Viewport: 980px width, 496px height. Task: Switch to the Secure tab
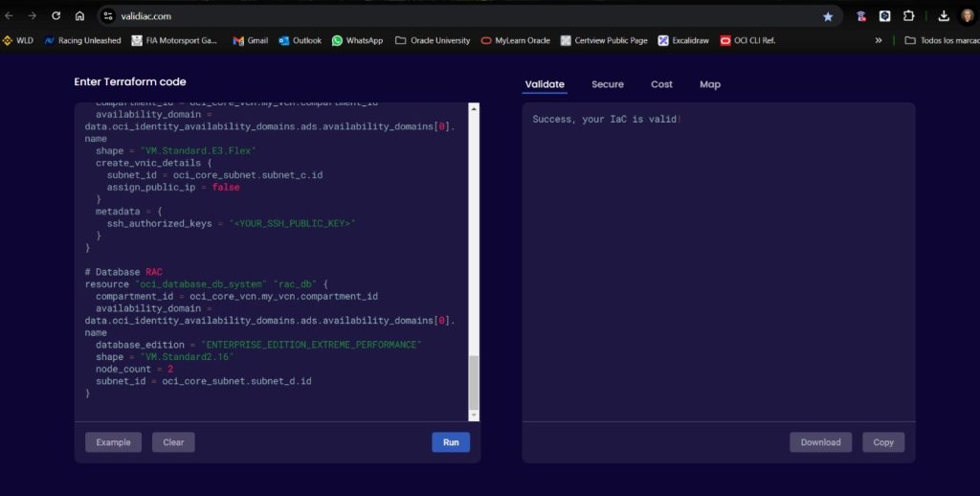click(607, 84)
